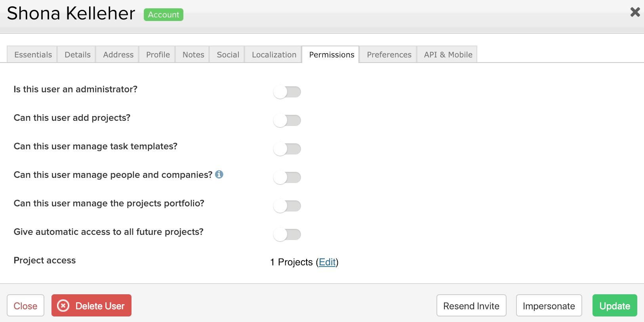
Task: Open the Localization tab
Action: 274,55
